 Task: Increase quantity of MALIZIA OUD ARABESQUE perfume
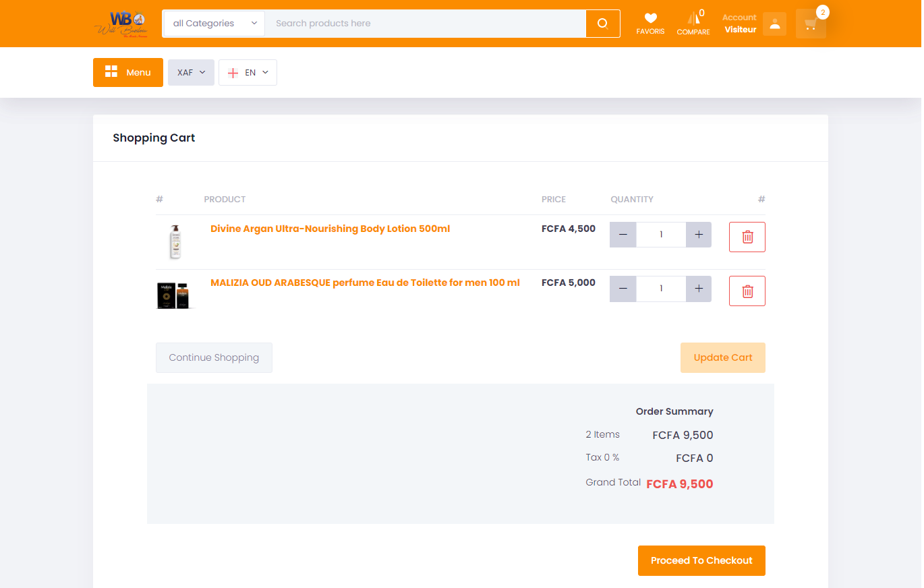[x=699, y=289]
